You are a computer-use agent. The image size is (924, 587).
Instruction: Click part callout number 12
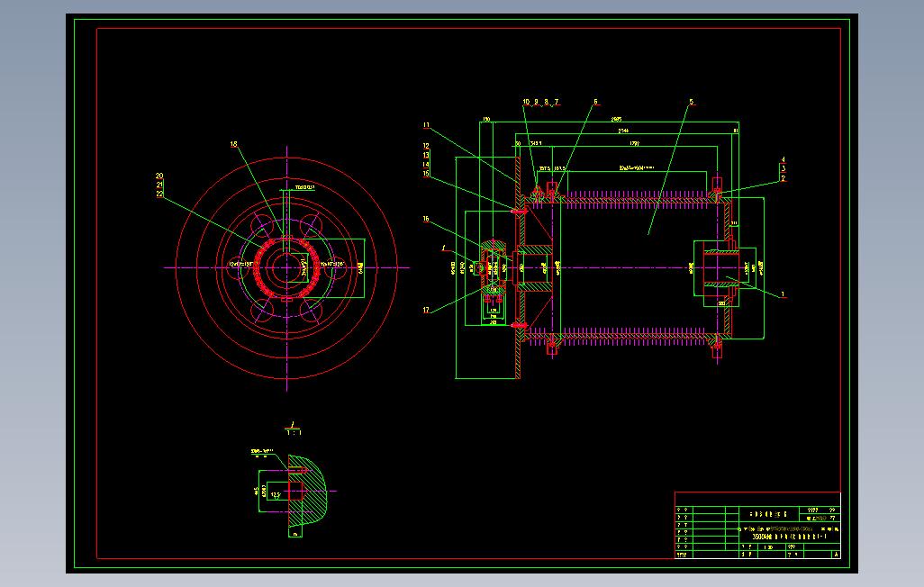(426, 146)
